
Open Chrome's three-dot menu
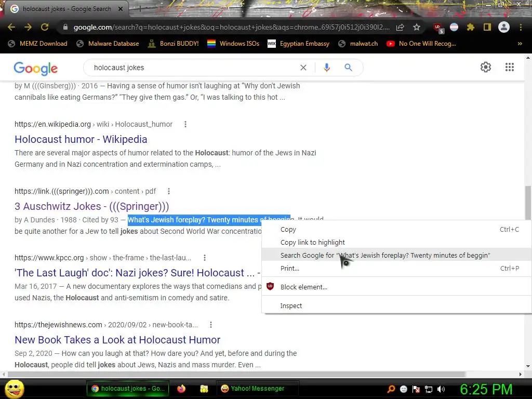pyautogui.click(x=521, y=27)
